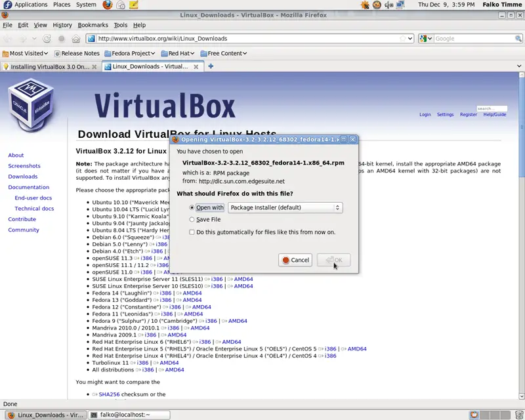Click the trash icon in bottom panel
Viewport: 525px width, 420px height.
tap(518, 415)
